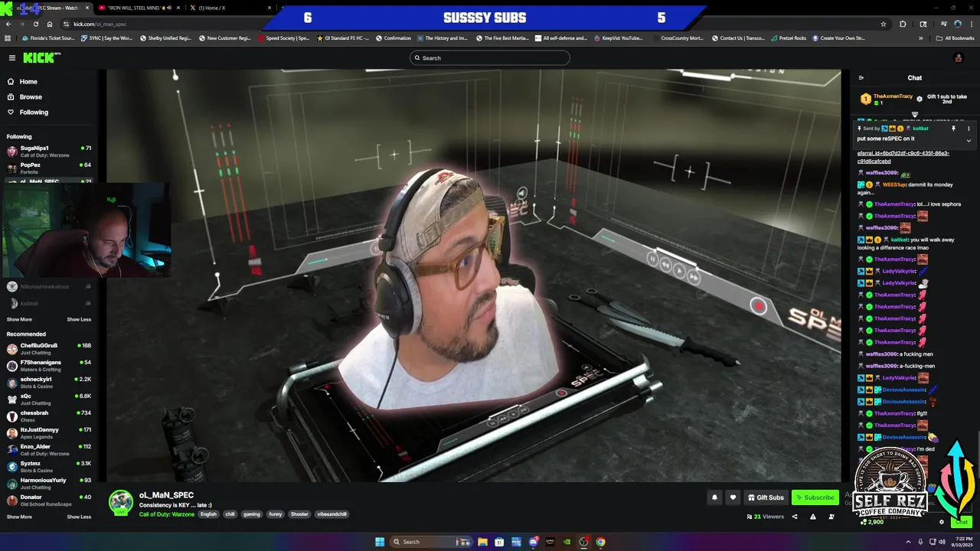This screenshot has height=551, width=980.
Task: Open F7Shenanigans recommended channel
Action: coord(49,365)
